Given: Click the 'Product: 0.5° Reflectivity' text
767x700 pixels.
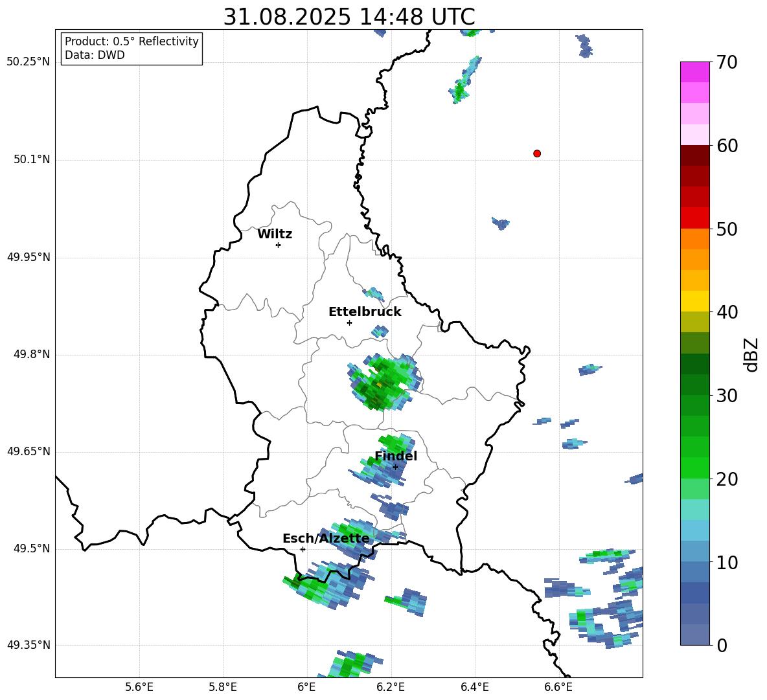Looking at the screenshot, I should pyautogui.click(x=132, y=41).
